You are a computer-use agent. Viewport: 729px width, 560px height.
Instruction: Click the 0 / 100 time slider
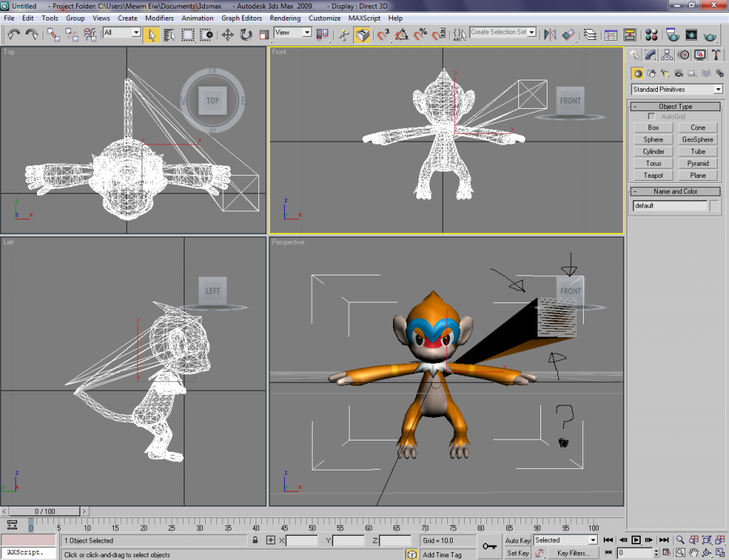(x=45, y=511)
